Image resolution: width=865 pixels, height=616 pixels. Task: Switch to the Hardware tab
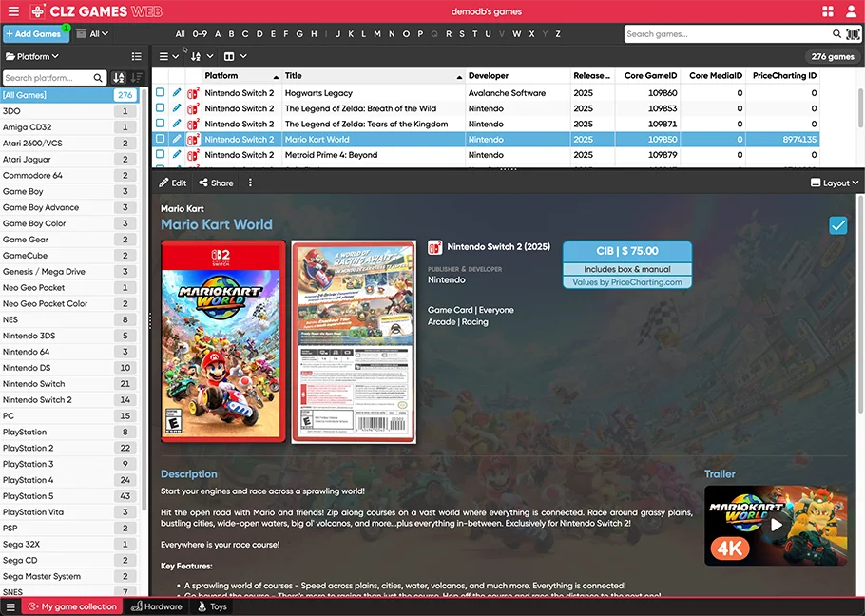coord(157,606)
